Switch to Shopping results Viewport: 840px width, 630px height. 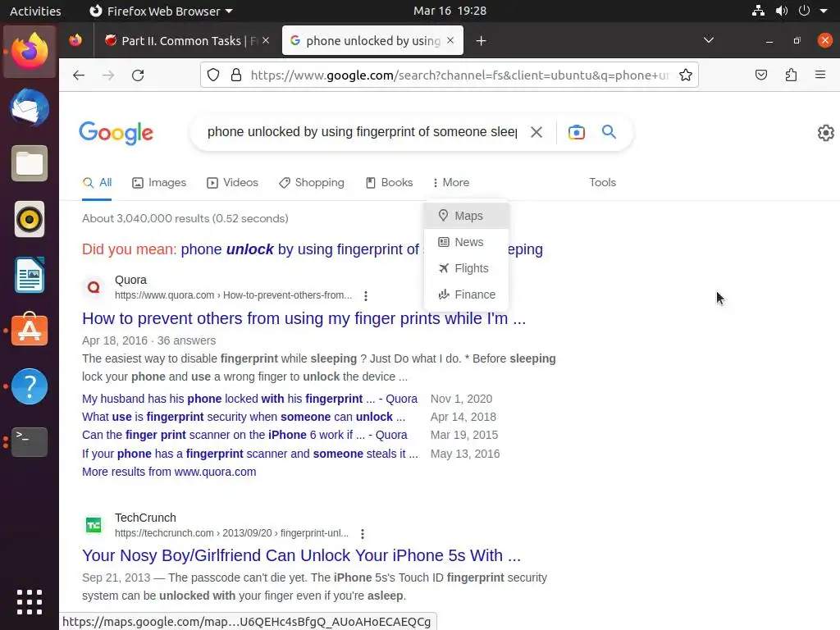point(312,183)
